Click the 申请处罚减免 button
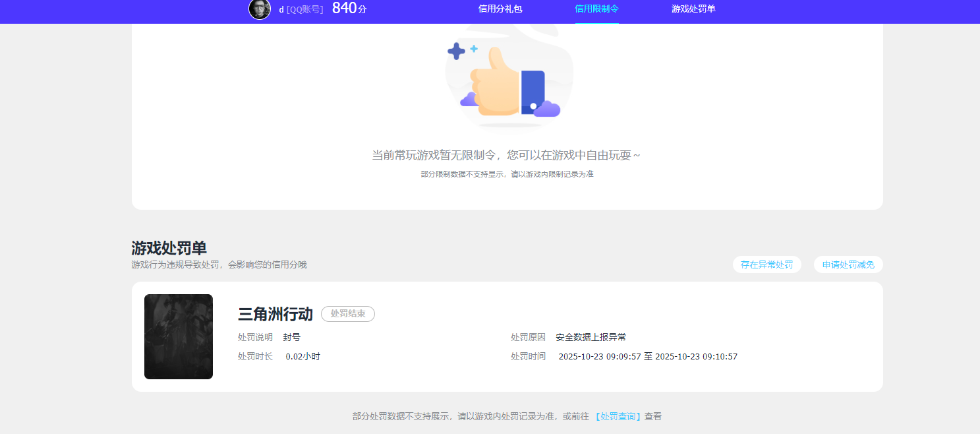Viewport: 980px width, 434px height. 848,264
